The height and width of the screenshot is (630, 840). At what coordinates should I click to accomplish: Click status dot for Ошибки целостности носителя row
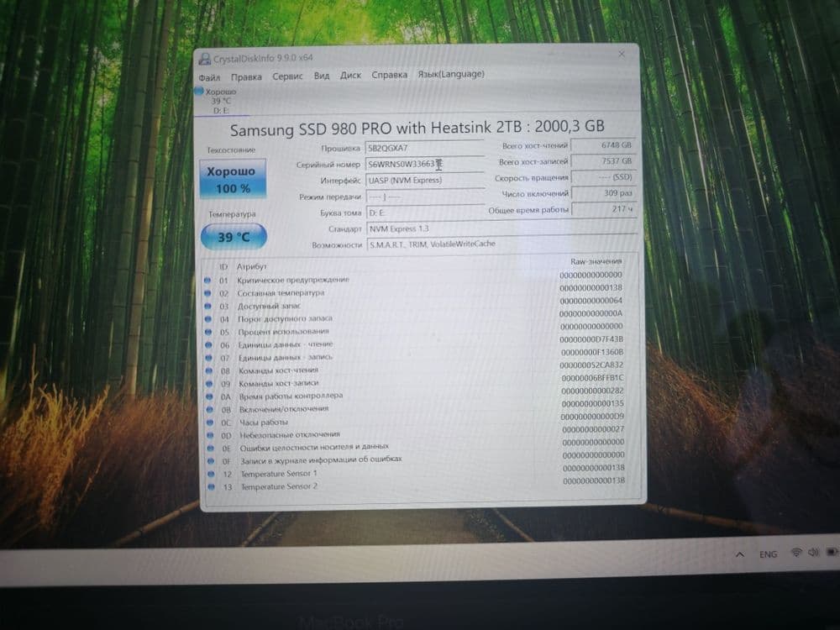tap(211, 449)
